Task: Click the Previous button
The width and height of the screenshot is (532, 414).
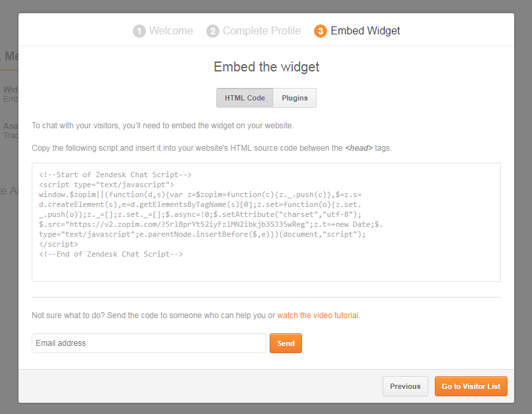Action: point(405,386)
